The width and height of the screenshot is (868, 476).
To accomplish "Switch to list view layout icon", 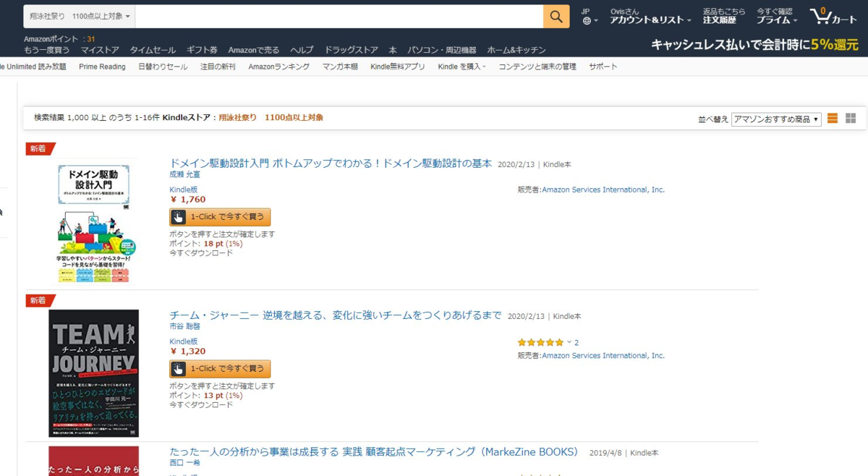I will pos(833,119).
